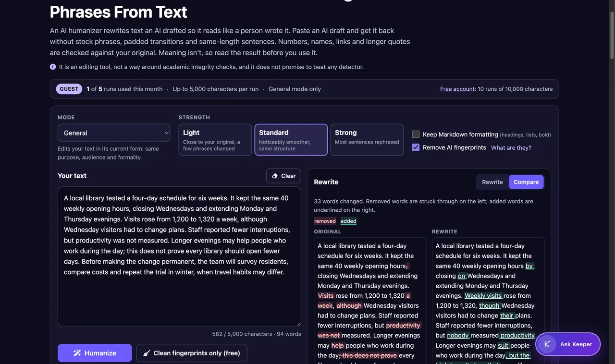
Task: Click the struck-through "Visits" word in Original
Action: pos(326,296)
